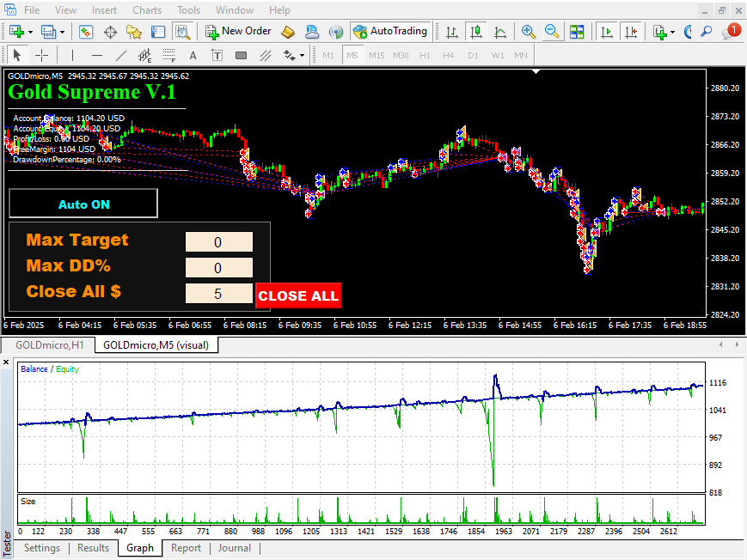This screenshot has width=747, height=560.
Task: Expand the Arrows objects dropdown
Action: (302, 56)
